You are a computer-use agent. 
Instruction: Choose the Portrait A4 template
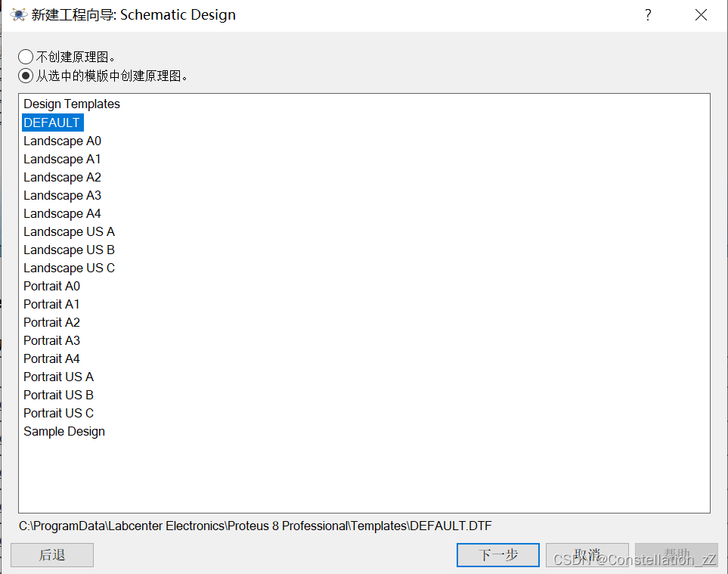click(51, 358)
